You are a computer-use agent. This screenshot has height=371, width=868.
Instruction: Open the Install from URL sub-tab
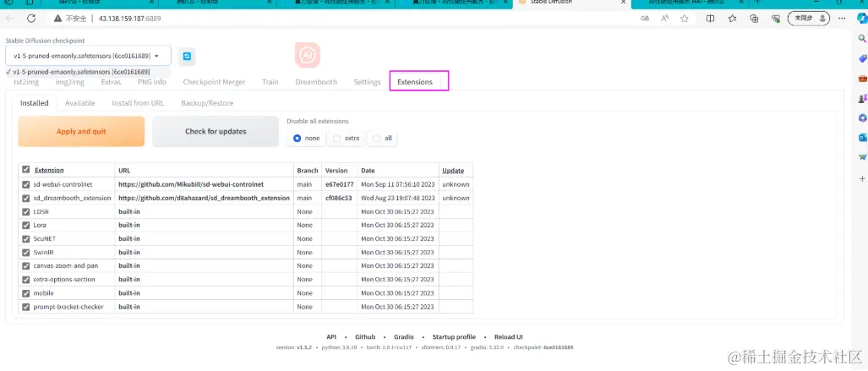tap(138, 103)
